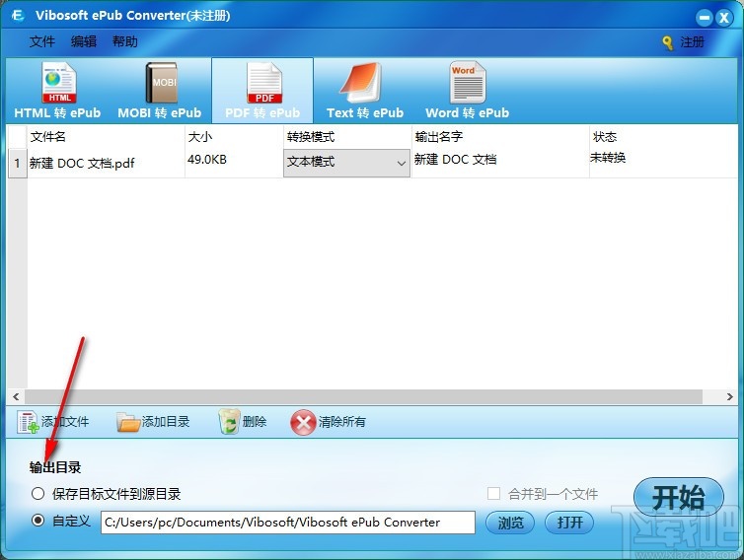
Task: Select the HTML 转 ePub converter icon
Action: pyautogui.click(x=59, y=83)
